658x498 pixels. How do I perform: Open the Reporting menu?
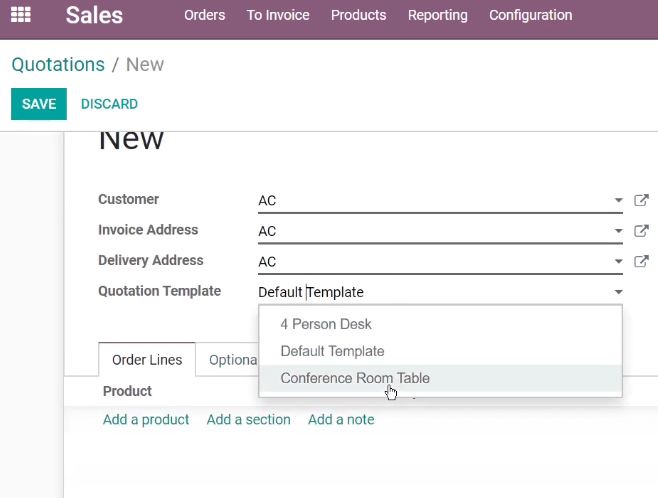pos(437,15)
